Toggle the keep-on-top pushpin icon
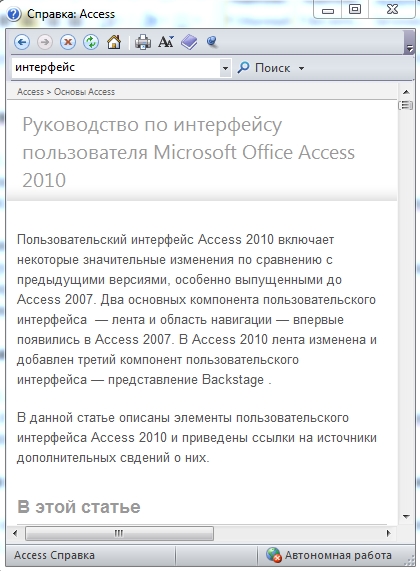420x571 pixels. click(x=212, y=42)
